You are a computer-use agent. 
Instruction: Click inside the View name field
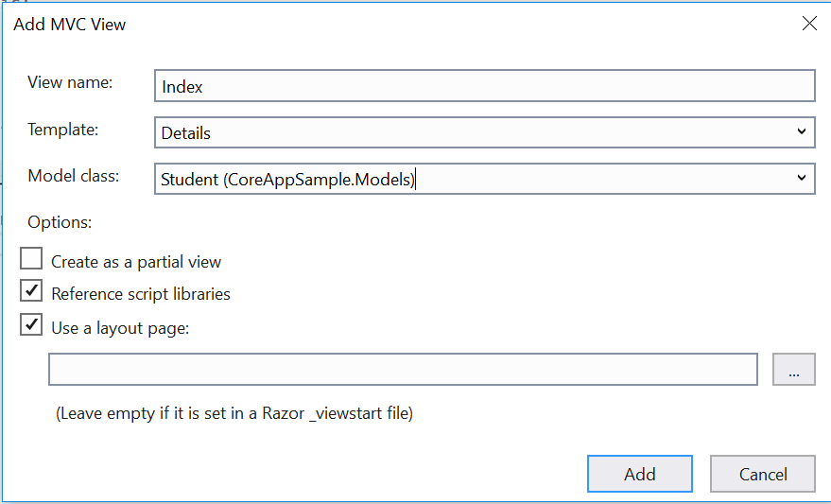coord(484,86)
